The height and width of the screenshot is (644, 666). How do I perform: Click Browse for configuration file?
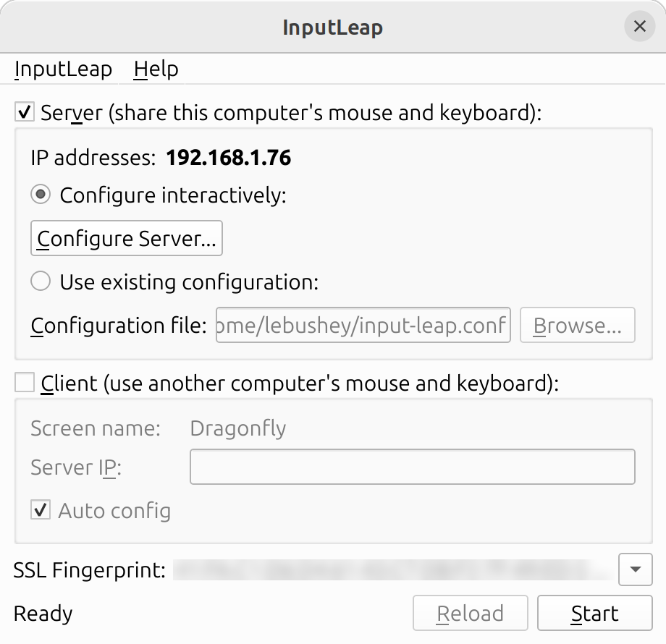click(x=577, y=325)
